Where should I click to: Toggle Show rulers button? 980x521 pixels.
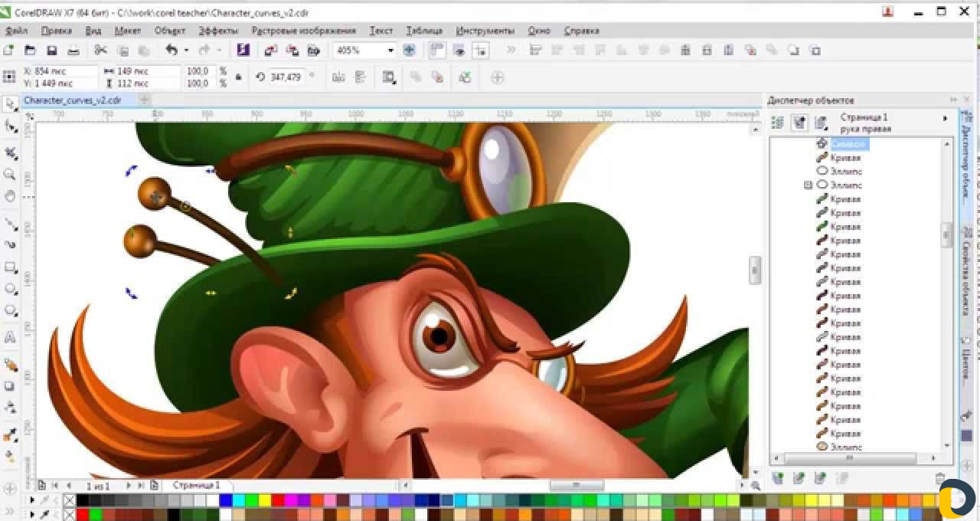coord(438,51)
